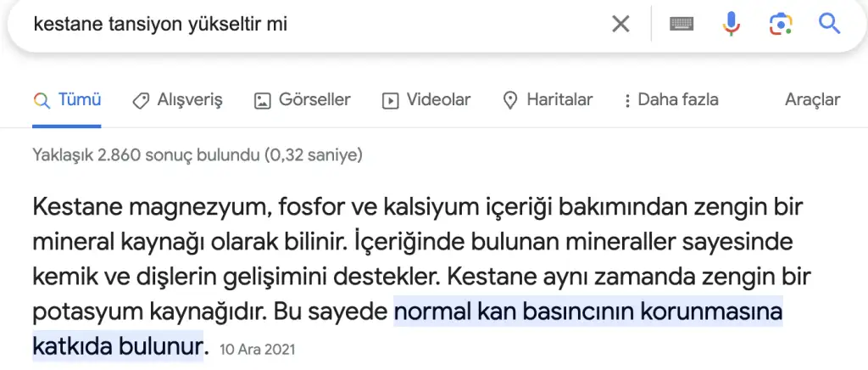Click the tag icon beside Alışveriş
This screenshot has height=370, width=868.
coord(142,100)
